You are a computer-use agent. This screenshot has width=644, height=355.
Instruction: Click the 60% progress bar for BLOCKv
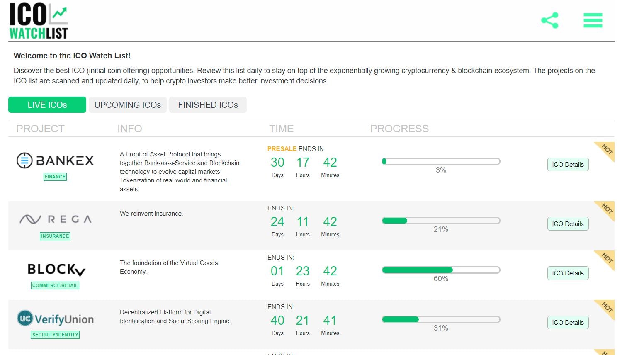click(441, 270)
